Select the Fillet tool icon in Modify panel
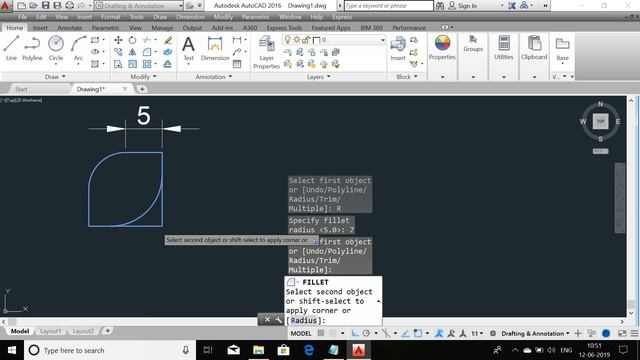Viewport: 640px width, 360px height. pyautogui.click(x=147, y=52)
